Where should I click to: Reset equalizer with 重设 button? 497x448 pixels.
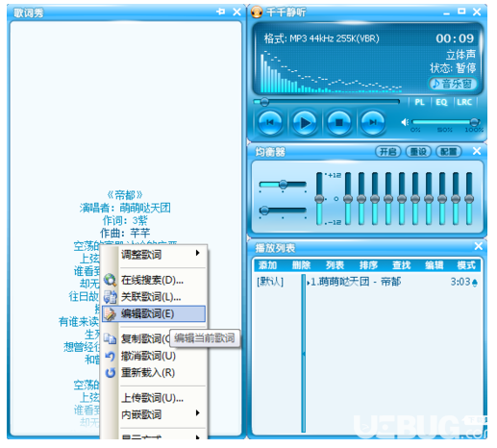[x=418, y=152]
